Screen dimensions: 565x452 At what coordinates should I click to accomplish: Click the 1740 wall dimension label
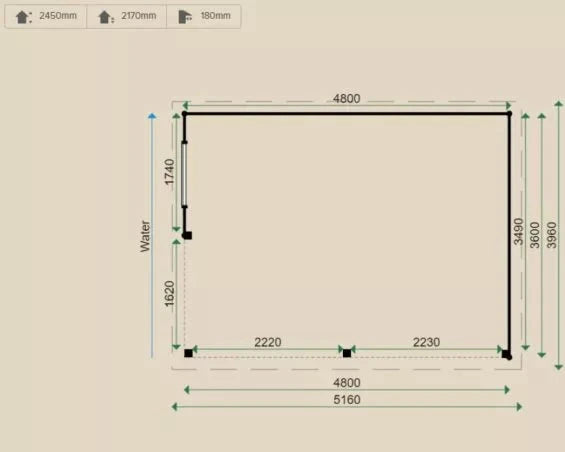169,172
